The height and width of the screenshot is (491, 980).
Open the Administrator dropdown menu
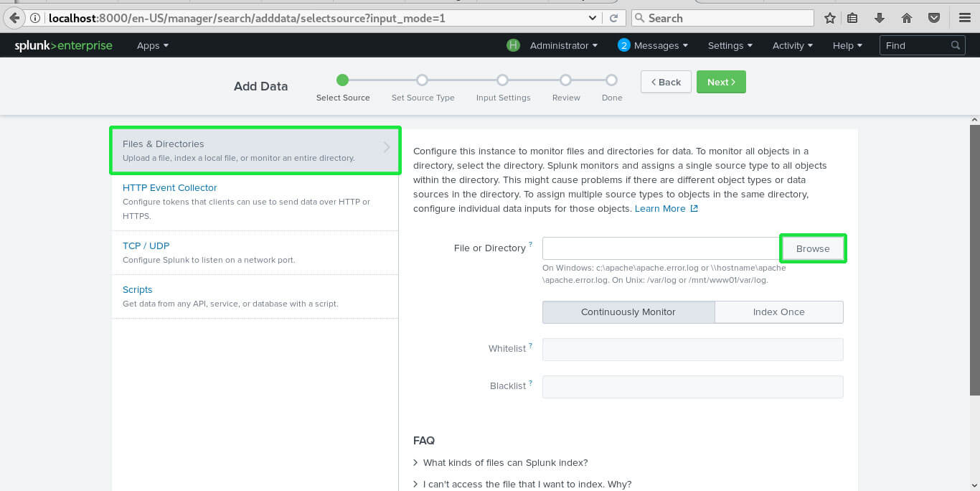point(564,45)
